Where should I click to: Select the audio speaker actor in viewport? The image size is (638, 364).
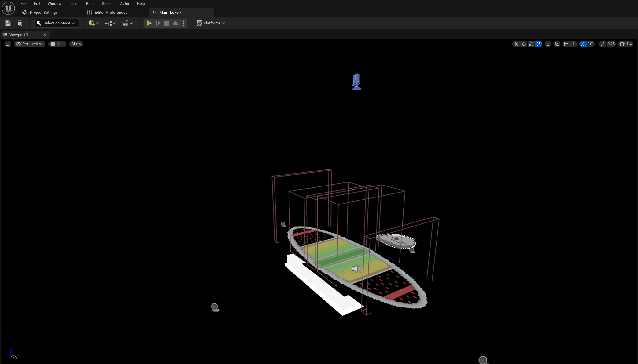click(356, 268)
